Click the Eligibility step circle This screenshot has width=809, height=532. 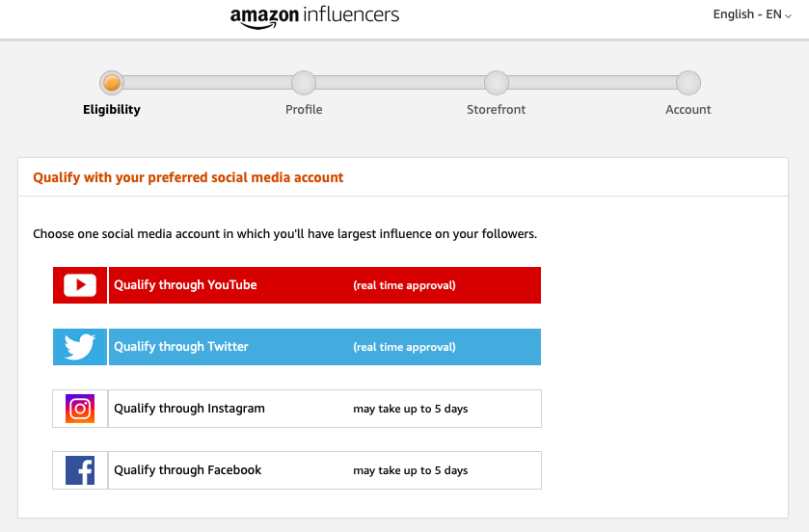pyautogui.click(x=112, y=83)
